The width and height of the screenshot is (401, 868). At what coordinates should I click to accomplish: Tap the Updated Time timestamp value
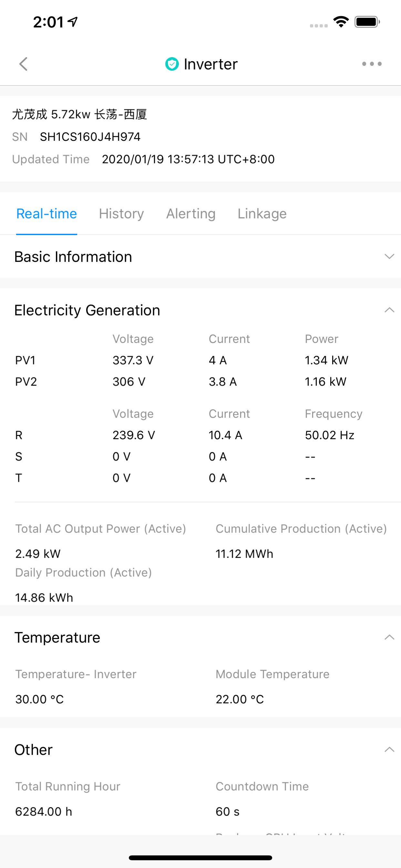click(x=188, y=159)
